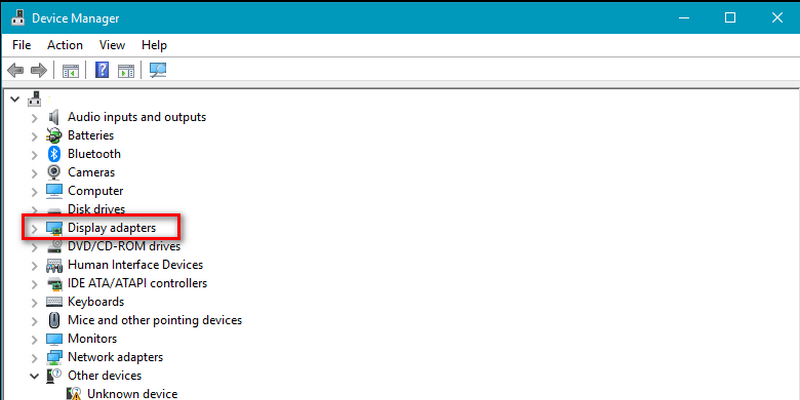
Task: Expand Mice and other pointing devices
Action: [x=34, y=321]
